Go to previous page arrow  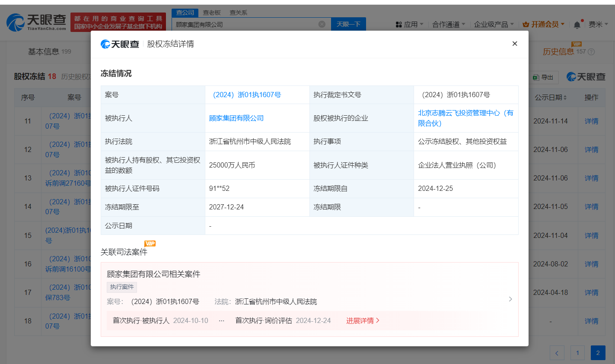[x=557, y=353]
